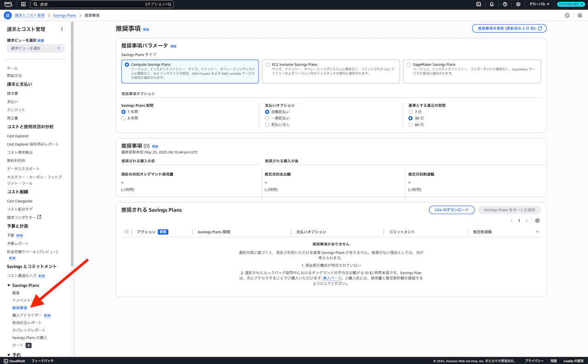
Task: Choose the 1 年間 term option
Action: click(123, 112)
